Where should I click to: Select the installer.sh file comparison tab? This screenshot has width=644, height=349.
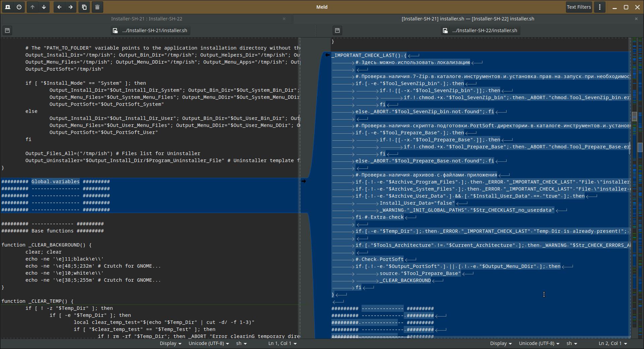468,19
